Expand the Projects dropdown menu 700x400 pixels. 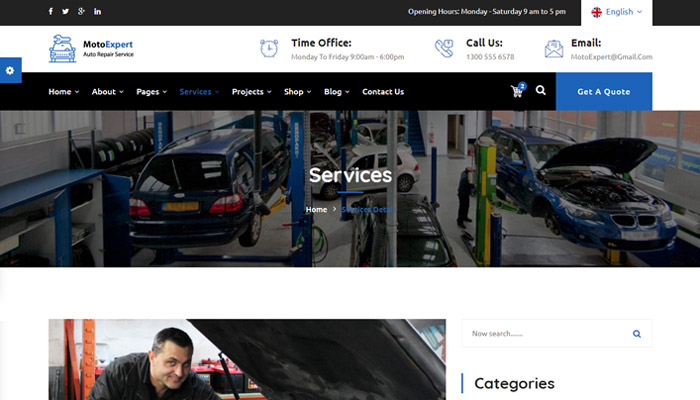252,92
